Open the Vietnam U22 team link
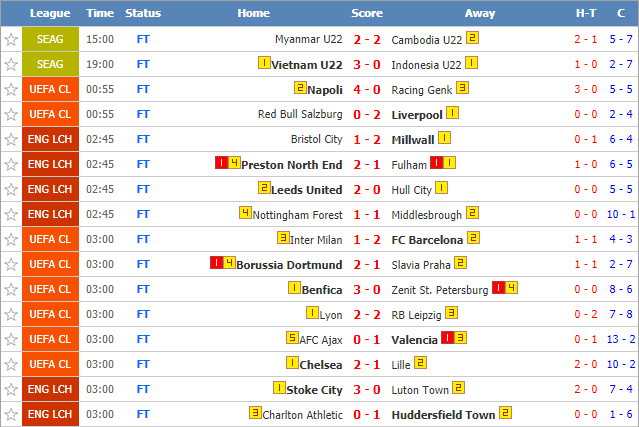The height and width of the screenshot is (427, 639). point(307,65)
